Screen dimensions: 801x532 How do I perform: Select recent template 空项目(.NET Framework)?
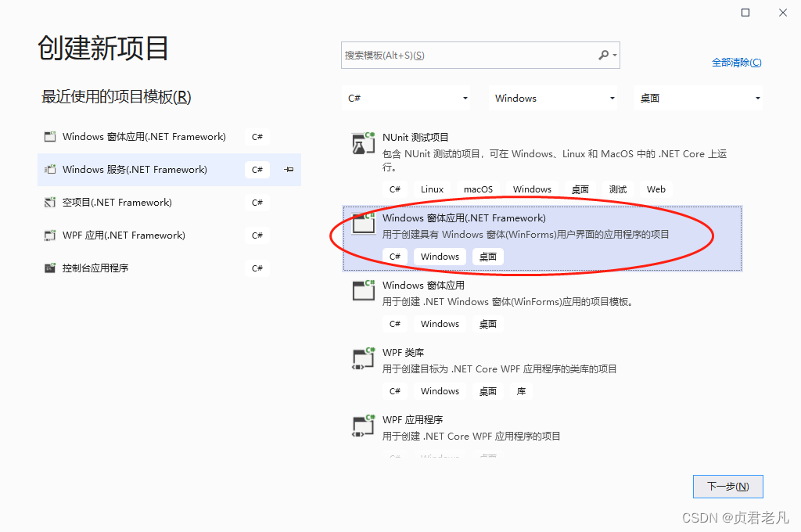[x=169, y=203]
